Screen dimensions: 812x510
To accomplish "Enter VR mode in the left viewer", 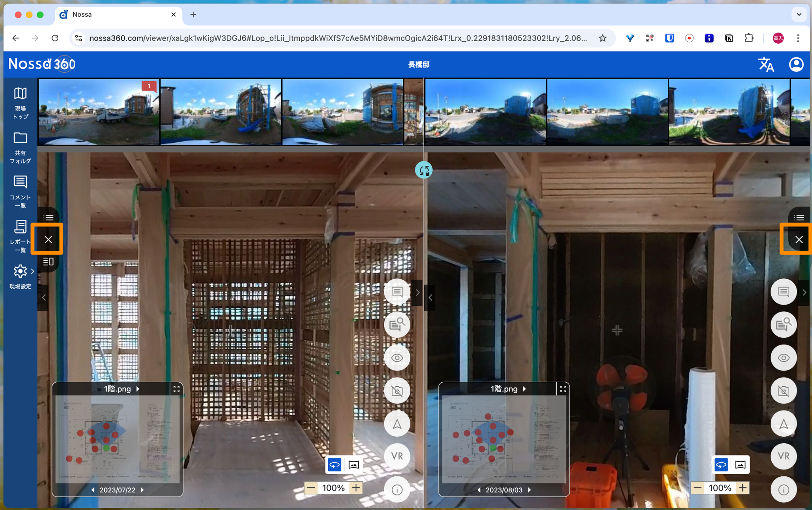I will tap(397, 456).
